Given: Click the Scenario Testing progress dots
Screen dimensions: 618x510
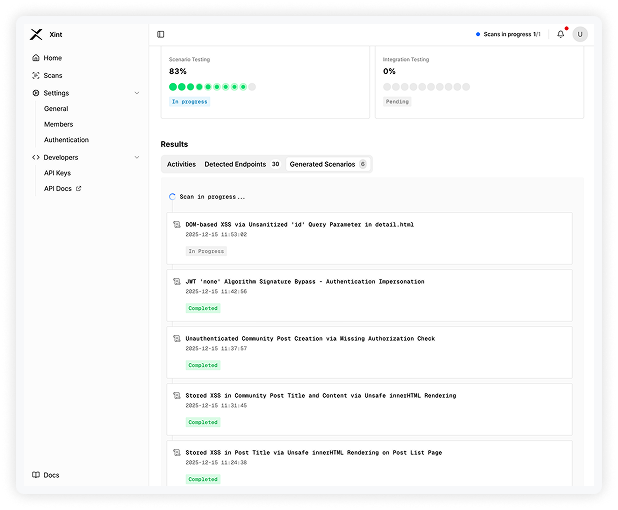Looking at the screenshot, I should click(212, 87).
